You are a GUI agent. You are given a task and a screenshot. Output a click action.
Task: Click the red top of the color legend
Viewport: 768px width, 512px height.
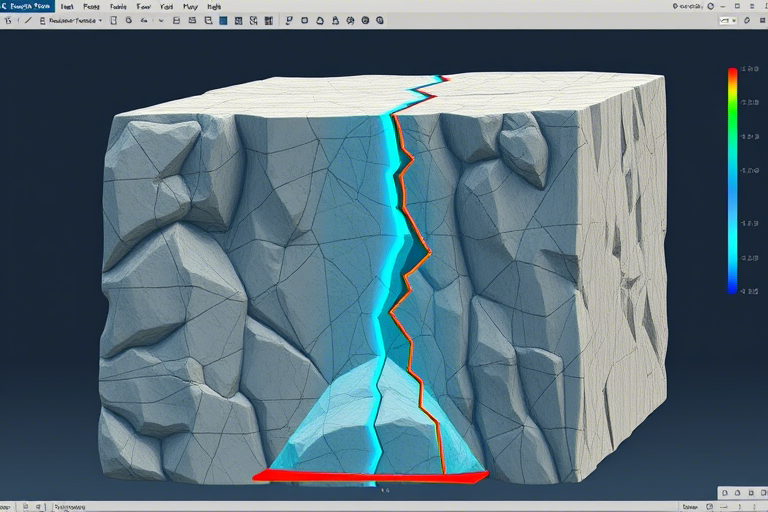(x=732, y=74)
